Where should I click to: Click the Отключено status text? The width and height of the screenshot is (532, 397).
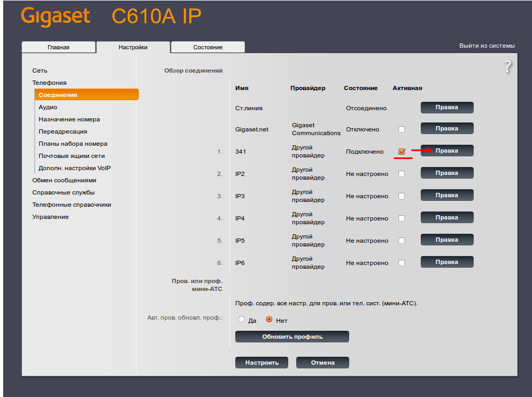tap(362, 129)
